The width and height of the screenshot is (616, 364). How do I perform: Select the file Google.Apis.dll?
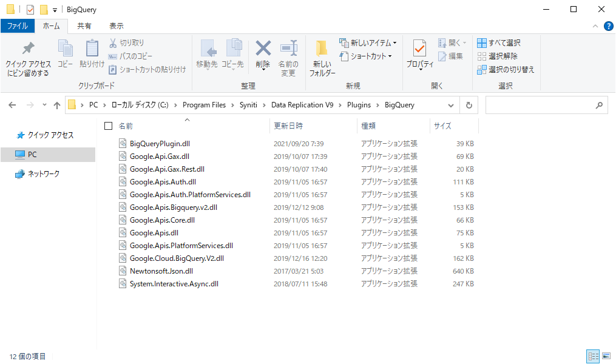[x=154, y=233]
